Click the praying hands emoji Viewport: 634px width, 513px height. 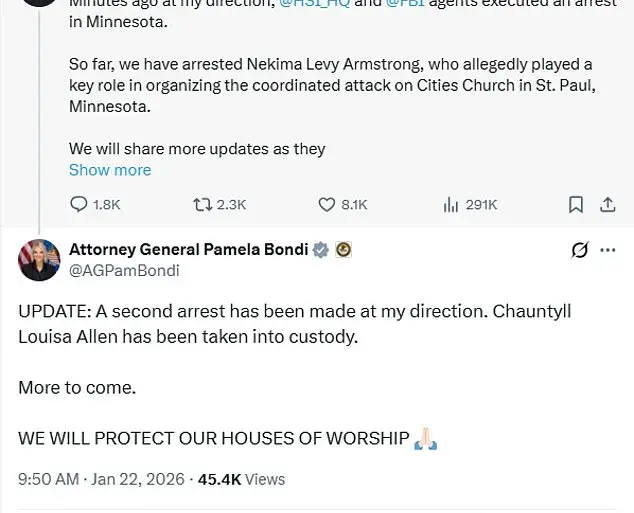tap(426, 438)
